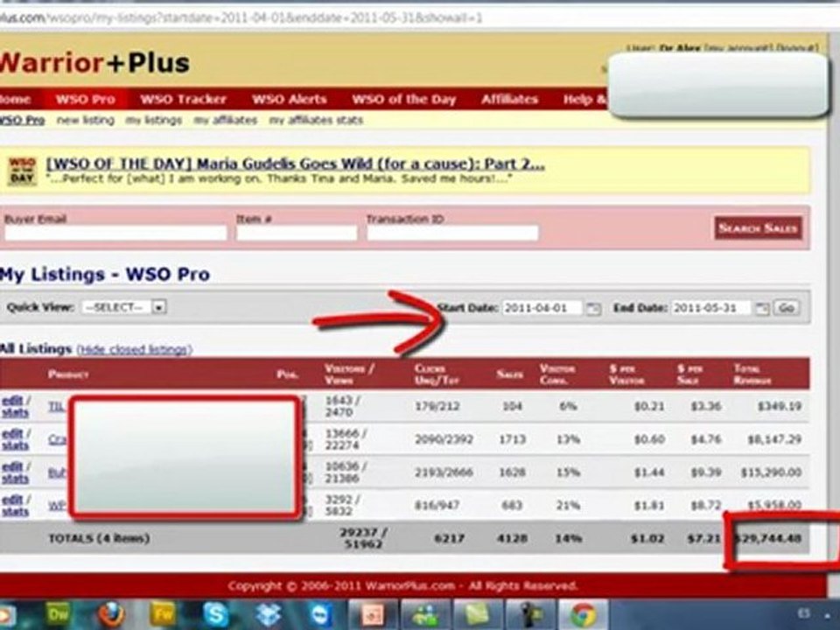
Task: Click the Hide closed listings link
Action: pyautogui.click(x=135, y=350)
